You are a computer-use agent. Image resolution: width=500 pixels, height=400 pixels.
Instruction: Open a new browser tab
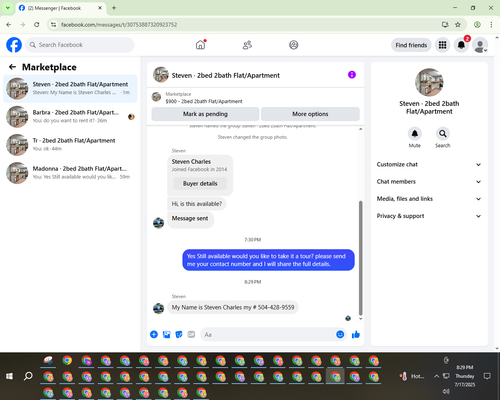[114, 8]
